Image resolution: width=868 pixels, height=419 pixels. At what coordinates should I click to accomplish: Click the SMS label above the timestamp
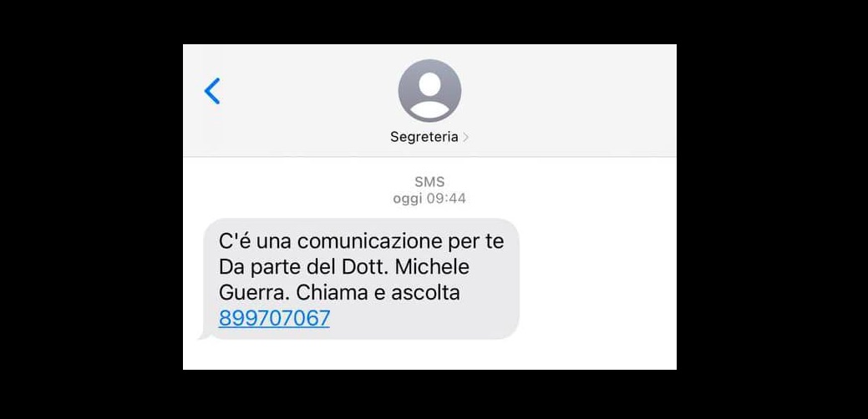tap(429, 181)
